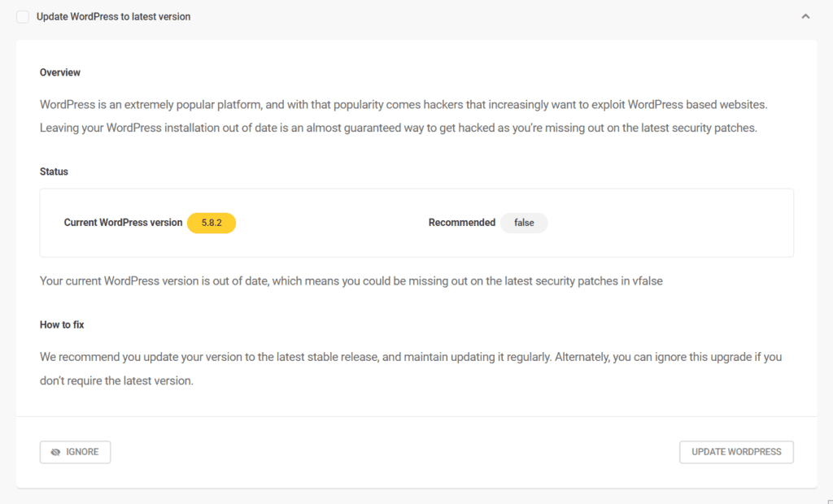Collapse the panel with the up chevron
This screenshot has height=504, width=833.
pos(805,16)
